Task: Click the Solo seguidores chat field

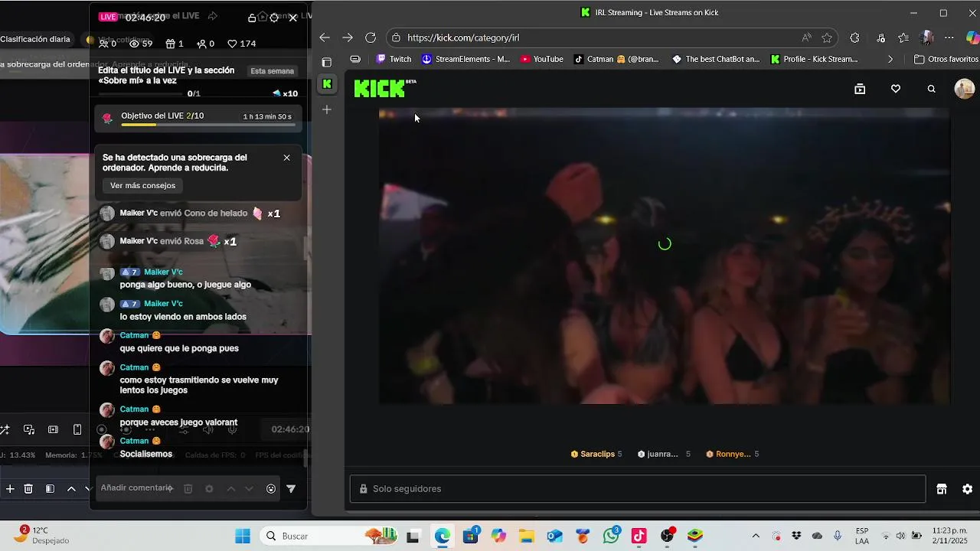Action: point(638,489)
